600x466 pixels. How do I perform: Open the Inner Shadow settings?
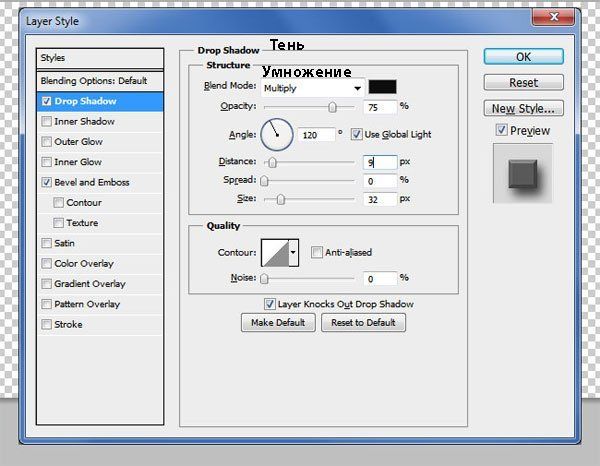coord(84,122)
